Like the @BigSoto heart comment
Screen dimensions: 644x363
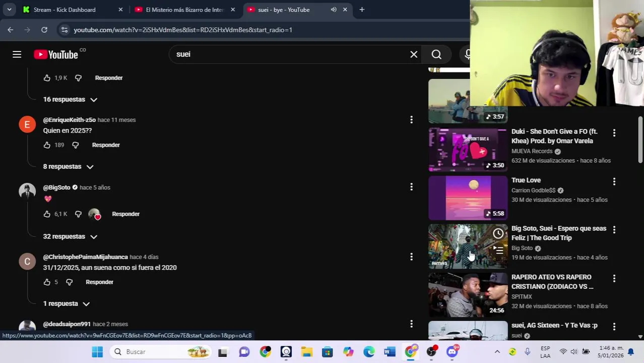pos(47,214)
